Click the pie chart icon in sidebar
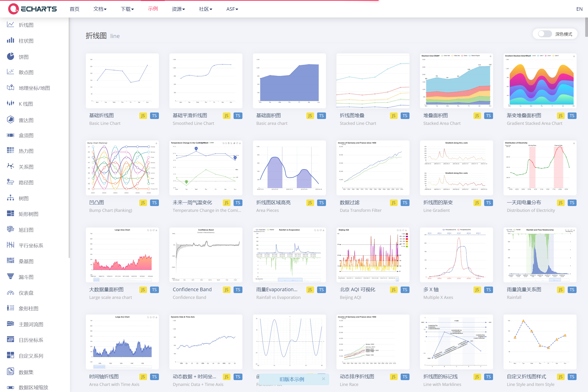This screenshot has width=588, height=392. (x=10, y=56)
